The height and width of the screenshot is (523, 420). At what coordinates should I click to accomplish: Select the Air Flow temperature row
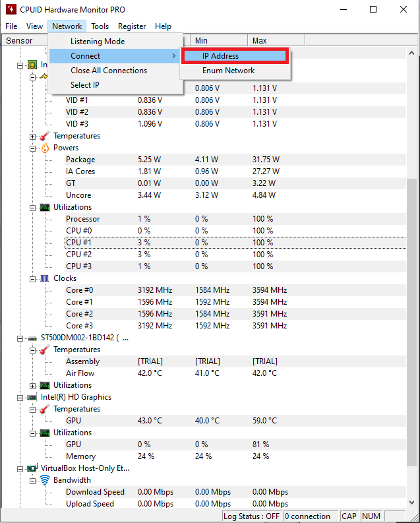click(235, 373)
